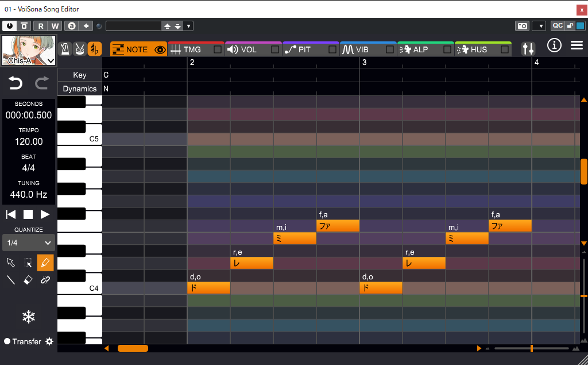
Task: Select the next preset with down arrow
Action: click(178, 26)
